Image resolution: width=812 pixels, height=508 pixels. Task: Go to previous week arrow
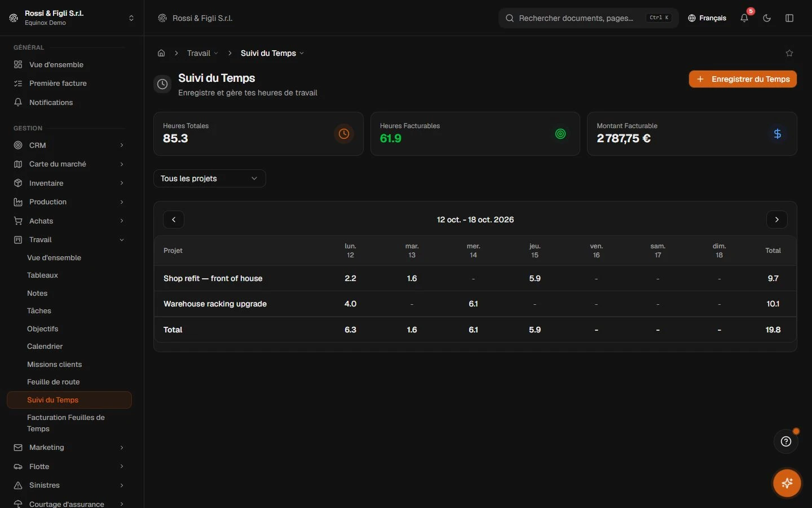(174, 220)
